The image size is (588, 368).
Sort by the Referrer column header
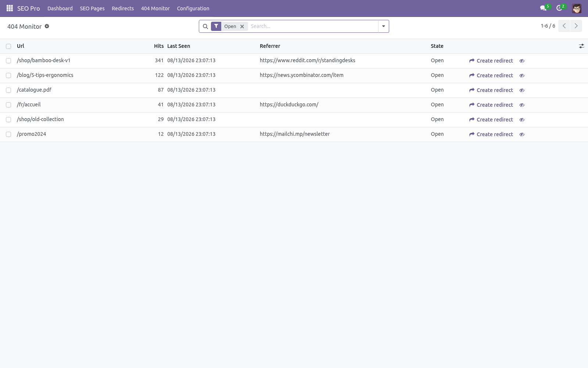tap(270, 46)
